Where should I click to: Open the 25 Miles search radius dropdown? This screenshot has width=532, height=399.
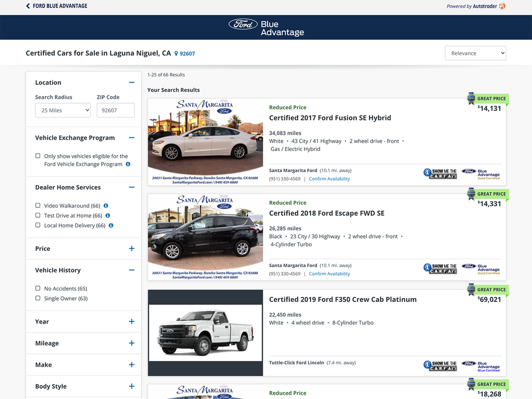(62, 110)
